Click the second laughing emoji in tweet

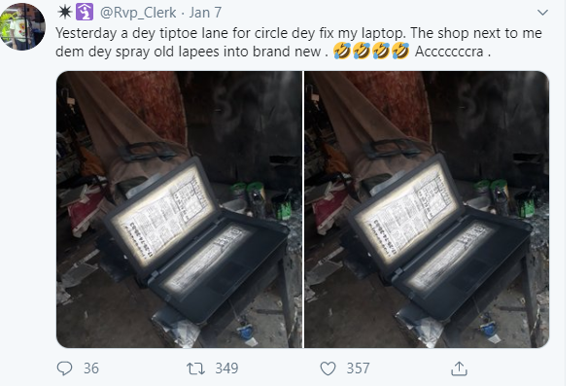click(x=362, y=51)
